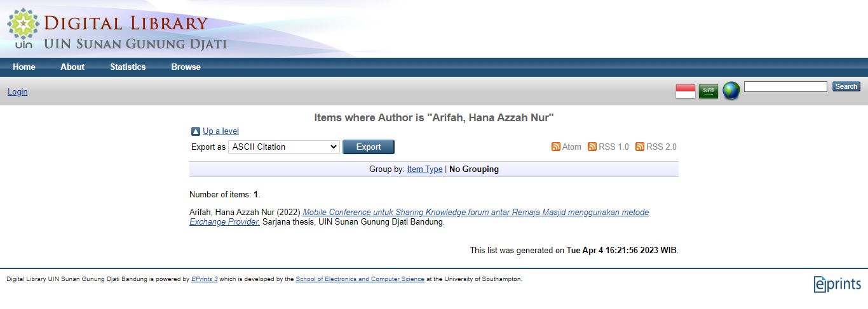Click the RSS 2.0 feed icon
This screenshot has width=868, height=309.
tap(640, 147)
